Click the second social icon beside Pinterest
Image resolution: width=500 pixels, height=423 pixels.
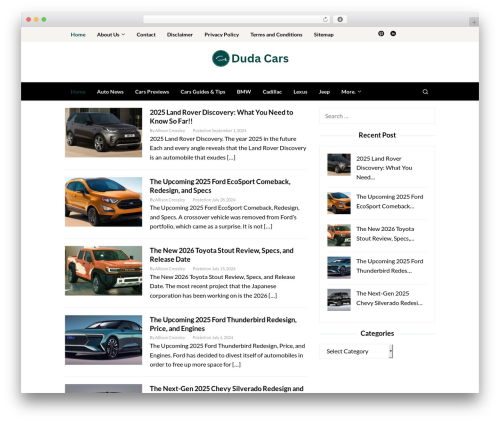(x=393, y=34)
